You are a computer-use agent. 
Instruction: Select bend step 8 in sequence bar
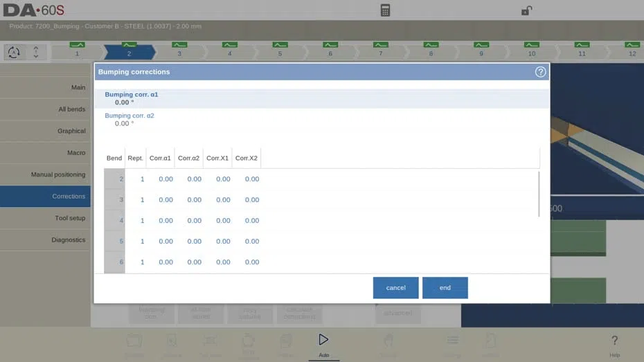tap(431, 51)
